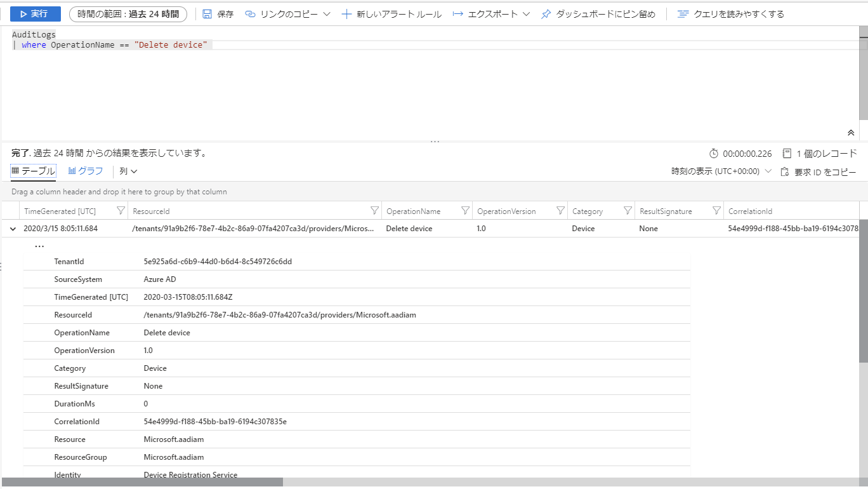The height and width of the screenshot is (489, 868).
Task: Sort by OperationName column header
Action: pyautogui.click(x=413, y=211)
